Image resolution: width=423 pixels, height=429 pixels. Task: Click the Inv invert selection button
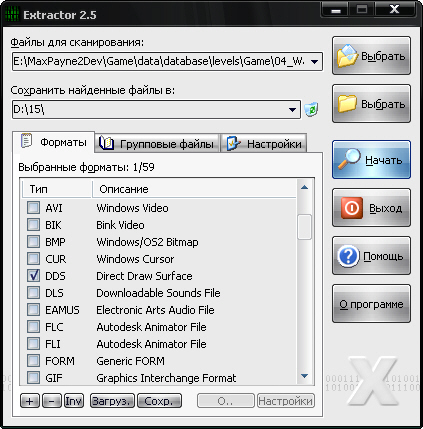point(74,401)
